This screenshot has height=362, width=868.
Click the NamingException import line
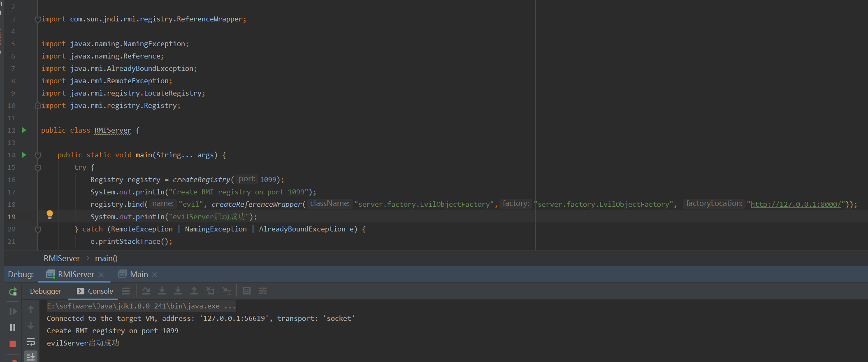point(115,44)
